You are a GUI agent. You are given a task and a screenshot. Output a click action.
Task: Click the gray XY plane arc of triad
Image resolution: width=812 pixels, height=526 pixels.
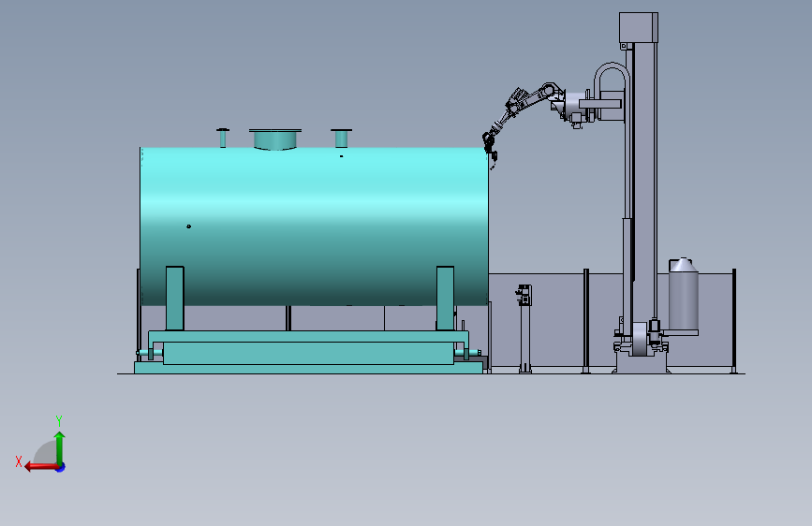point(45,452)
